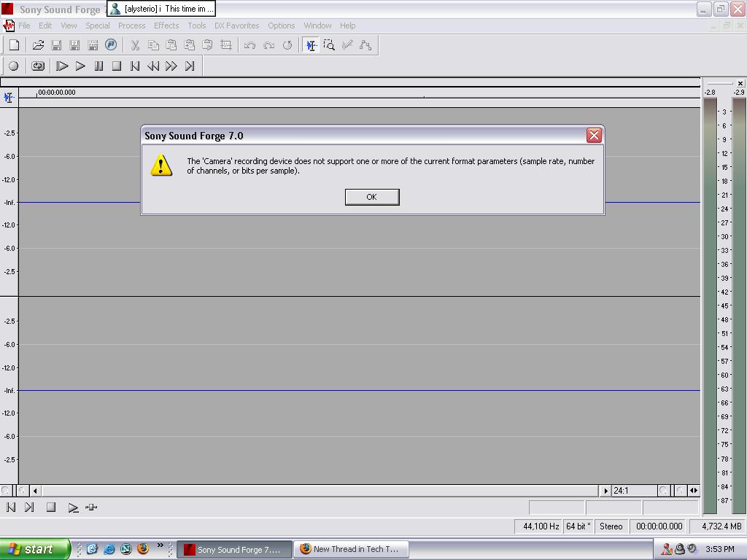Click the Play All button
The image size is (747, 560).
coord(62,66)
